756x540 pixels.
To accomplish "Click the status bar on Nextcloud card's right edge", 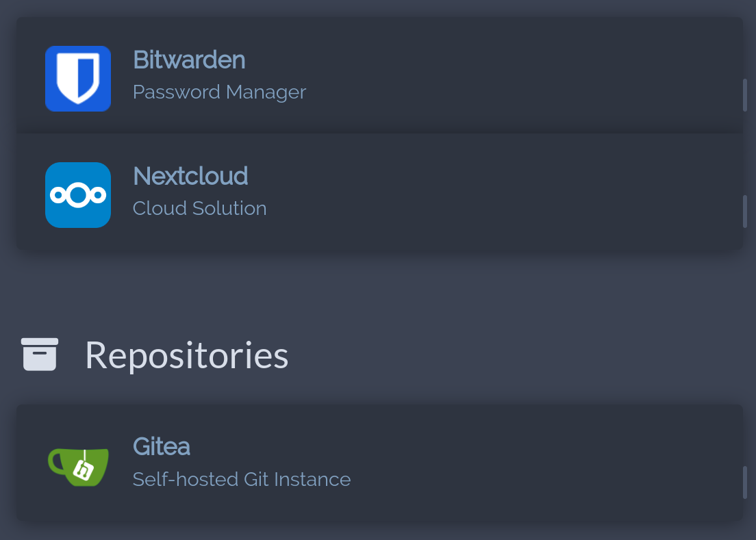I will click(x=744, y=211).
